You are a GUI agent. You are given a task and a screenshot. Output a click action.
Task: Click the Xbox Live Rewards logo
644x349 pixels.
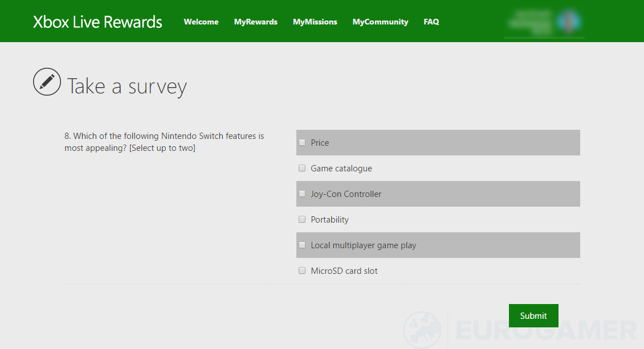(x=97, y=22)
